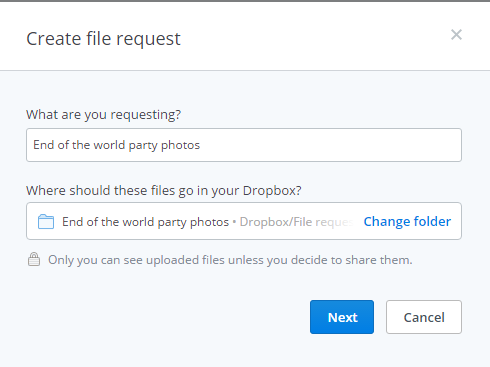This screenshot has height=367, width=490.
Task: Click the grayed 'Dropbox/File reques' path text
Action: (x=296, y=222)
